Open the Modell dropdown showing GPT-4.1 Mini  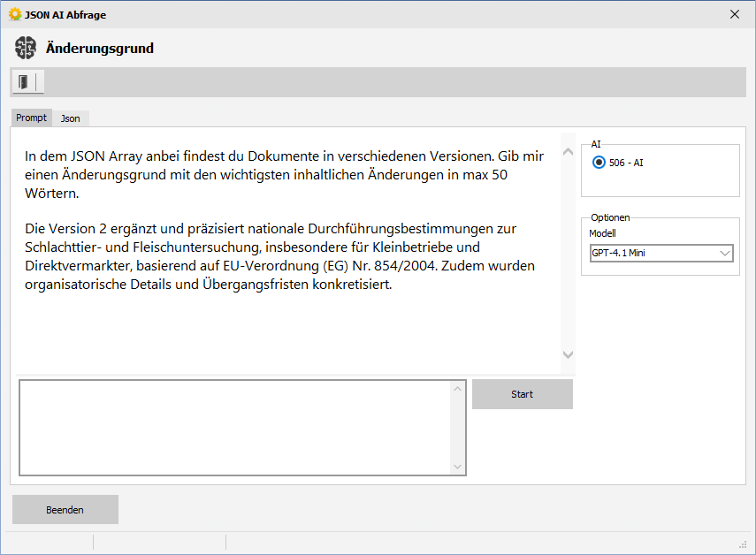pyautogui.click(x=661, y=254)
